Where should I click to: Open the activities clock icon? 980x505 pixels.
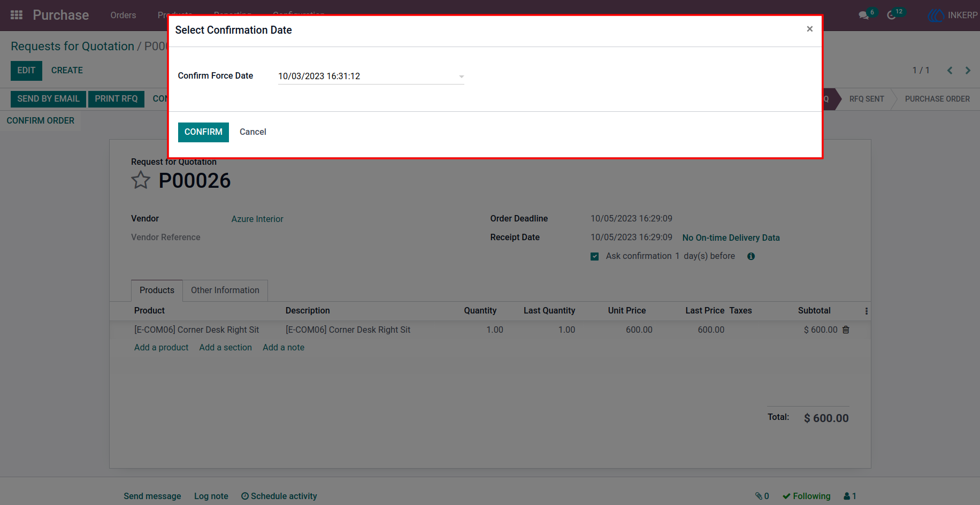click(891, 15)
